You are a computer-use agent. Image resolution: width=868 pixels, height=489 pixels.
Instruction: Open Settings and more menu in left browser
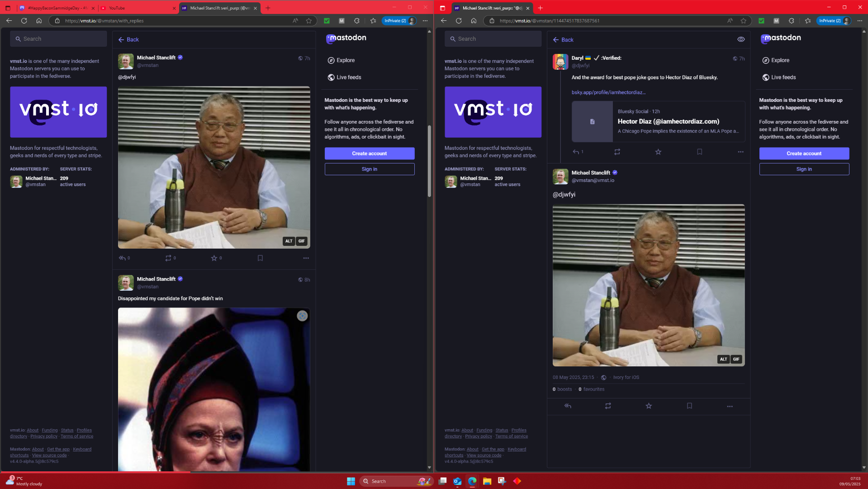425,21
